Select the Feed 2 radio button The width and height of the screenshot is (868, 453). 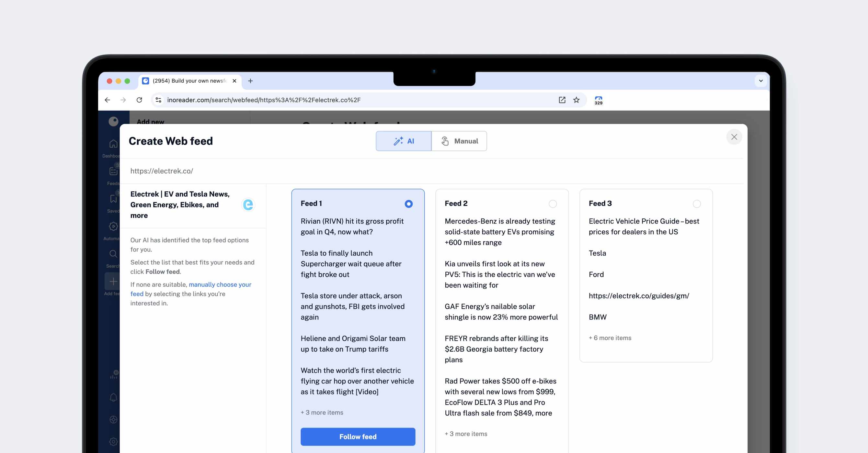coord(553,204)
